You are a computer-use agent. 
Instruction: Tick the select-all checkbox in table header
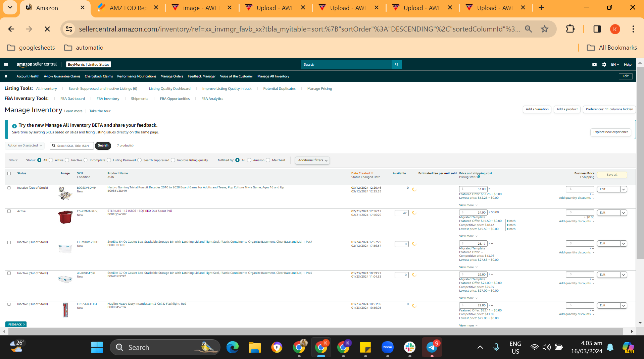pos(9,174)
